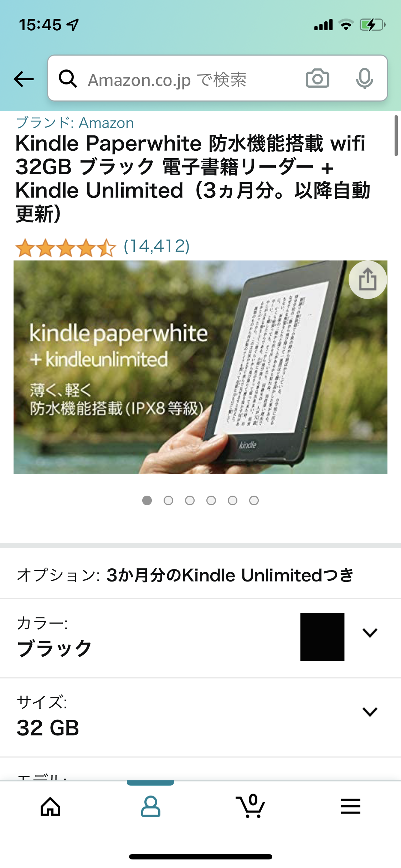Viewport: 401px width, 868px height.
Task: Select the second image carousel dot
Action: point(168,501)
